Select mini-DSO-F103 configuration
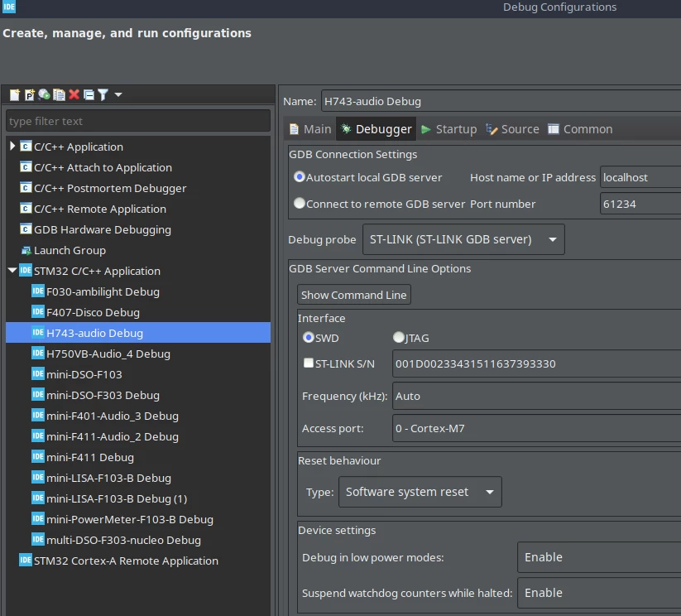This screenshot has height=616, width=681. [x=84, y=374]
